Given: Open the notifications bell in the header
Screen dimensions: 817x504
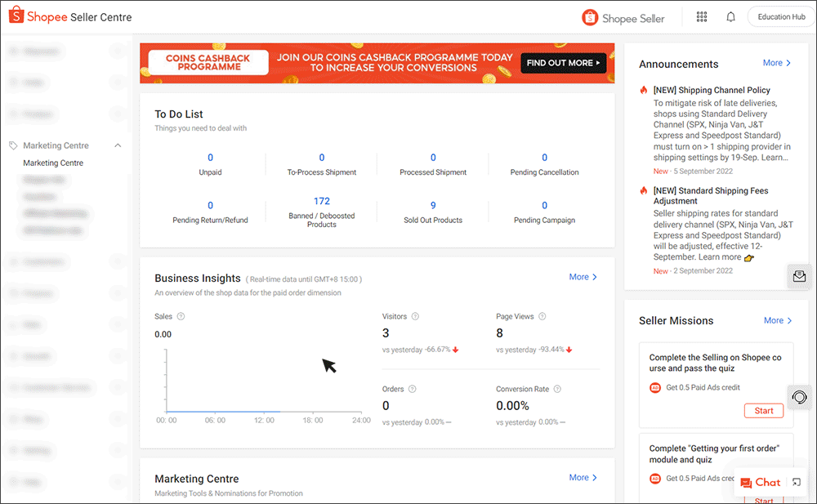Looking at the screenshot, I should [x=730, y=16].
